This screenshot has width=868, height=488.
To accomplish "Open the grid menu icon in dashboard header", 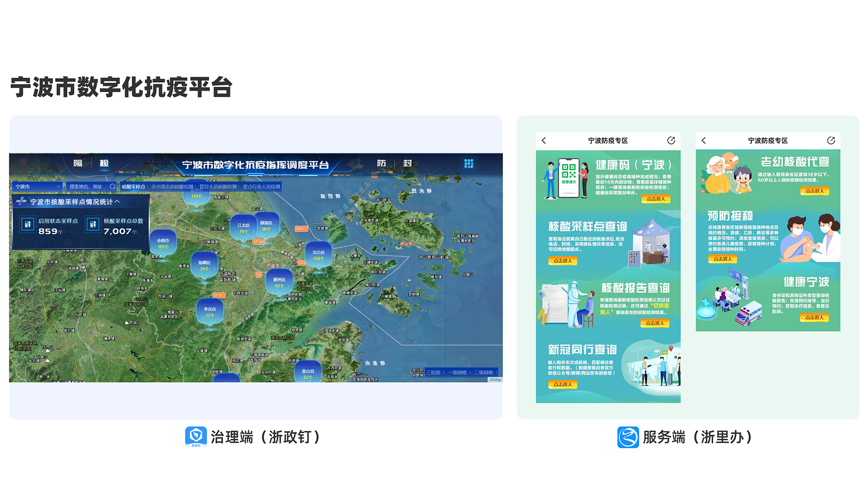I will point(468,164).
